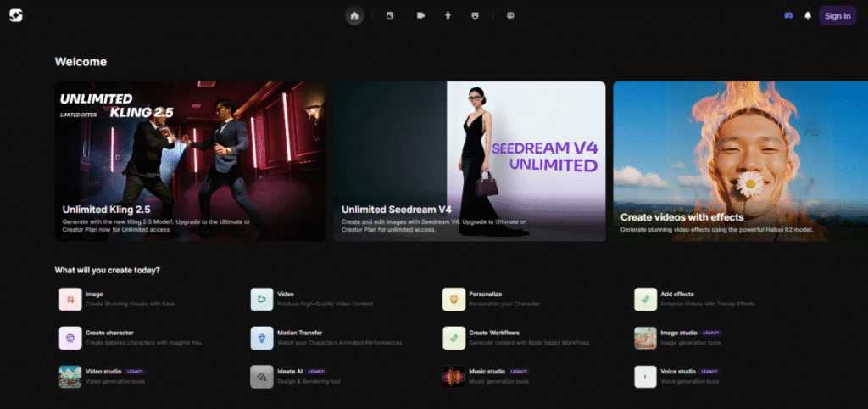Open the notifications bell
The image size is (868, 409).
(808, 15)
